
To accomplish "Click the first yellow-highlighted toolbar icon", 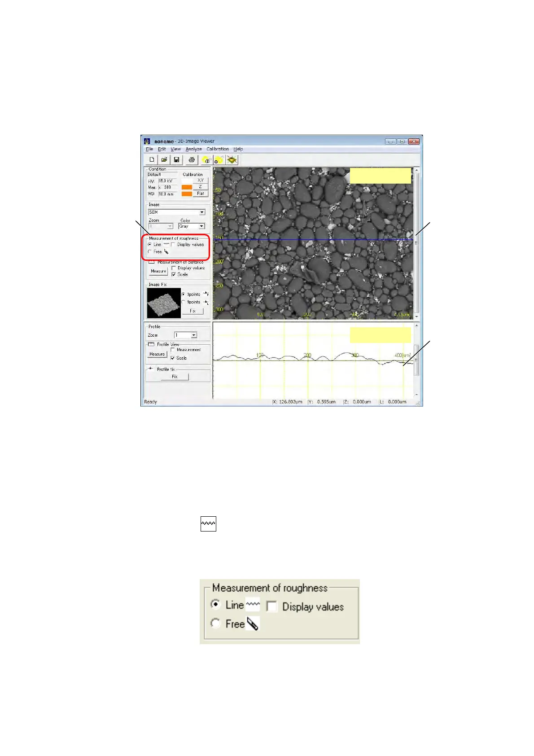I will pyautogui.click(x=206, y=160).
